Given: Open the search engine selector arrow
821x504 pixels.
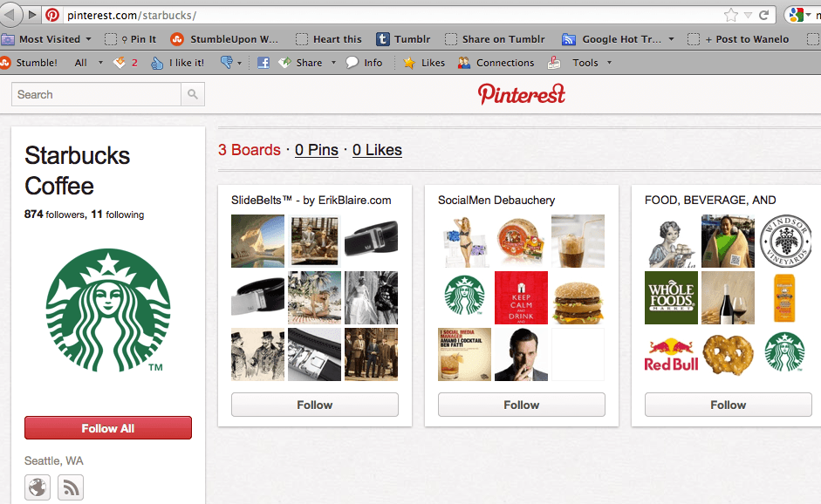Looking at the screenshot, I should (x=808, y=15).
